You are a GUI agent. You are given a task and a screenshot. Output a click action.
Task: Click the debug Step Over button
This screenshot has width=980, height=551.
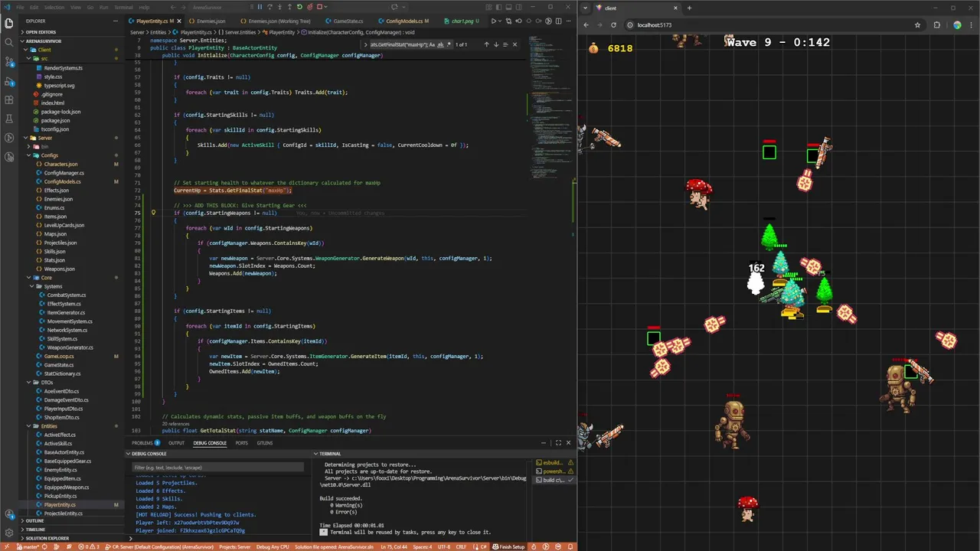click(269, 7)
